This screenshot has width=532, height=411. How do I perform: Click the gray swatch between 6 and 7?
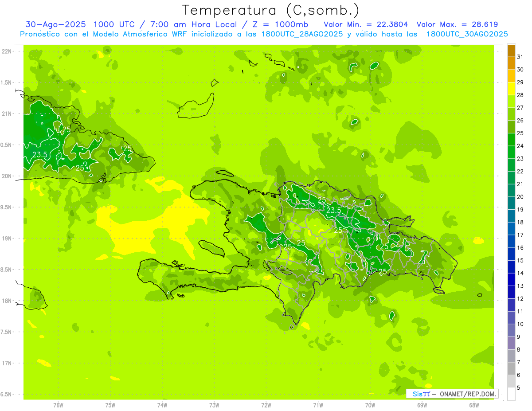pyautogui.click(x=511, y=368)
